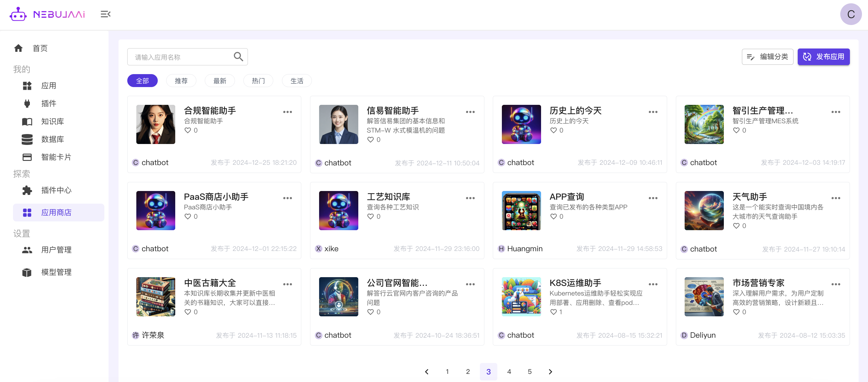Open 用户管理 settings
Screen dimensions: 868x382
[56, 250]
